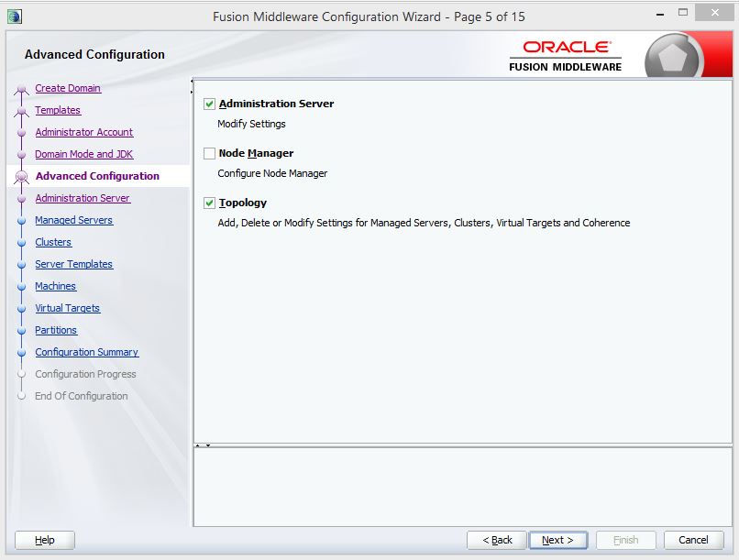
Task: Click the step bullet beside Managed Servers
Action: tap(22, 221)
